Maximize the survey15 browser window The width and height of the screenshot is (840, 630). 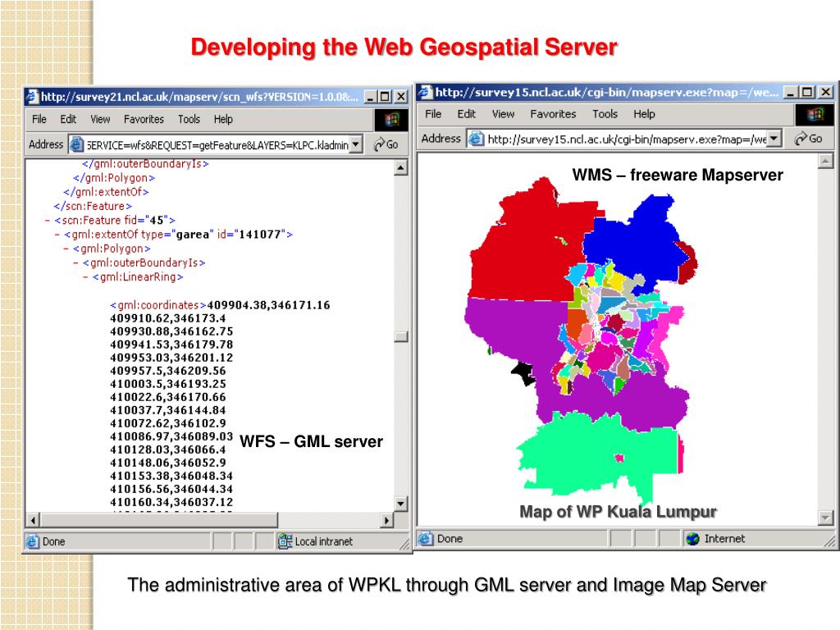808,92
